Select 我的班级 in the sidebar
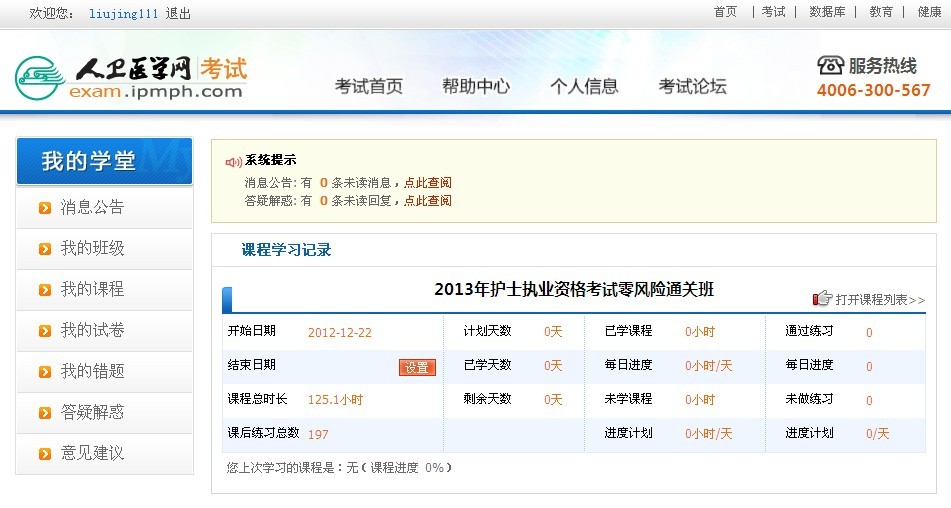951x508 pixels. click(104, 249)
